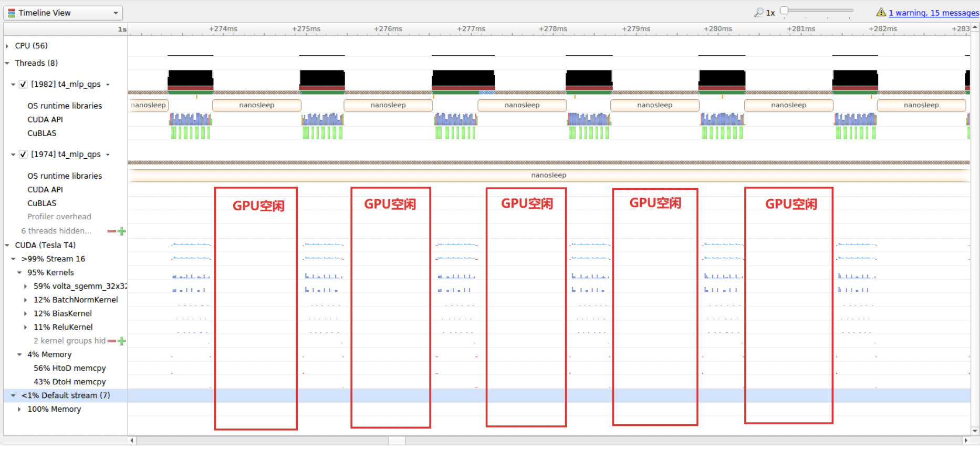Click the long nanosleep bar of thread 1974
Image resolution: width=980 pixels, height=449 pixels.
tap(548, 175)
